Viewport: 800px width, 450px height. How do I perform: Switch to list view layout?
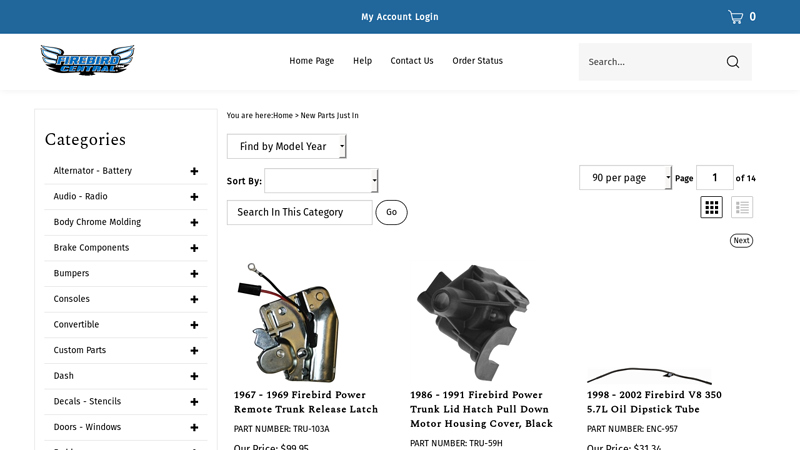coord(741,207)
